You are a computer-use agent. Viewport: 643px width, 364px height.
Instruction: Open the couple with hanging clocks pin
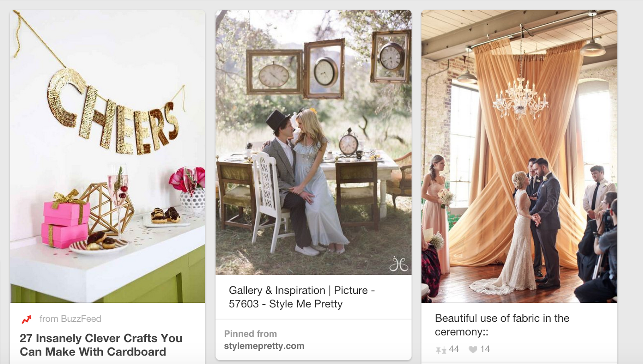coord(313,143)
